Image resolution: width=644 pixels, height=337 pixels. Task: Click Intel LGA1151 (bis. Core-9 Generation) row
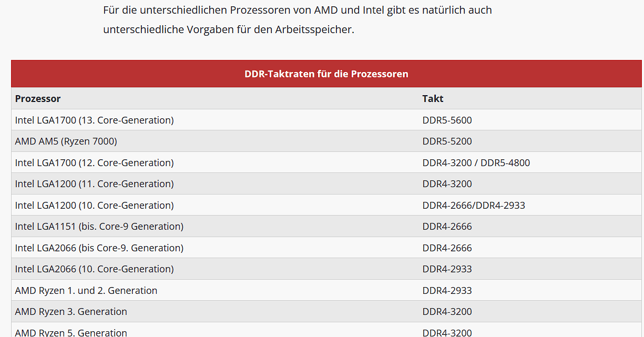(326, 226)
